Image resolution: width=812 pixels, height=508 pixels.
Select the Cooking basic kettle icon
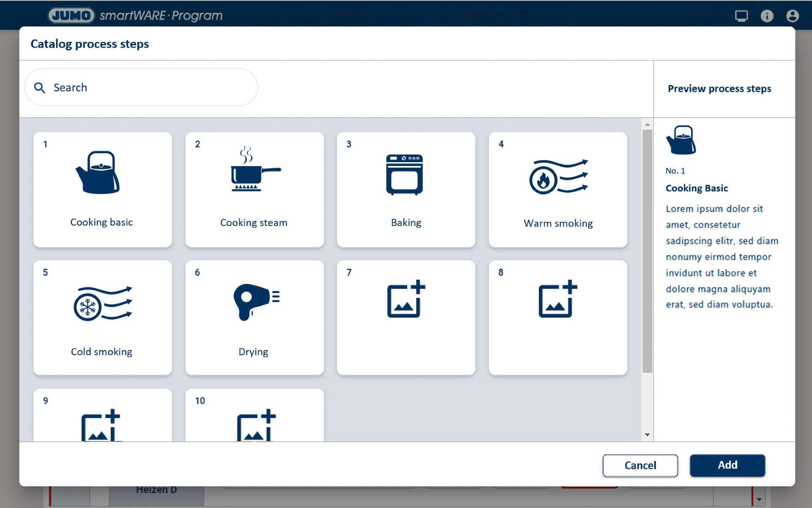point(99,173)
